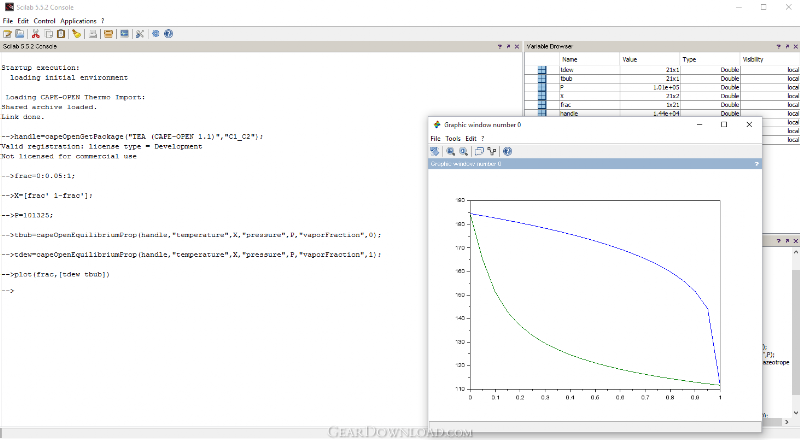Click the matrix icon beside tbub variable
Image resolution: width=800 pixels, height=440 pixels.
click(542, 79)
